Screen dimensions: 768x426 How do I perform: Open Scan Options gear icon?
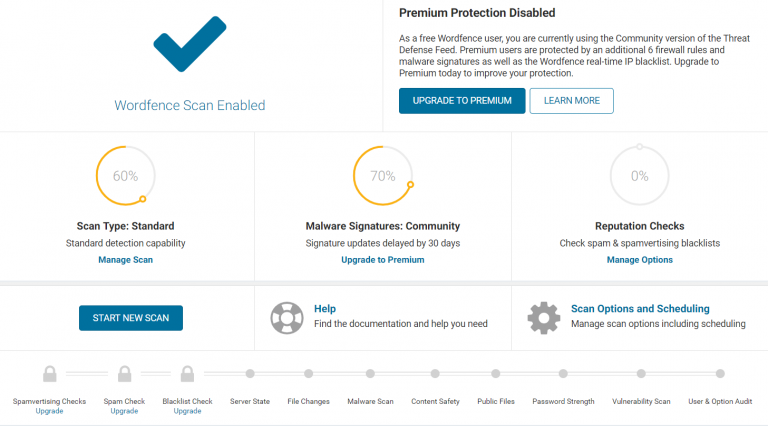(x=544, y=318)
